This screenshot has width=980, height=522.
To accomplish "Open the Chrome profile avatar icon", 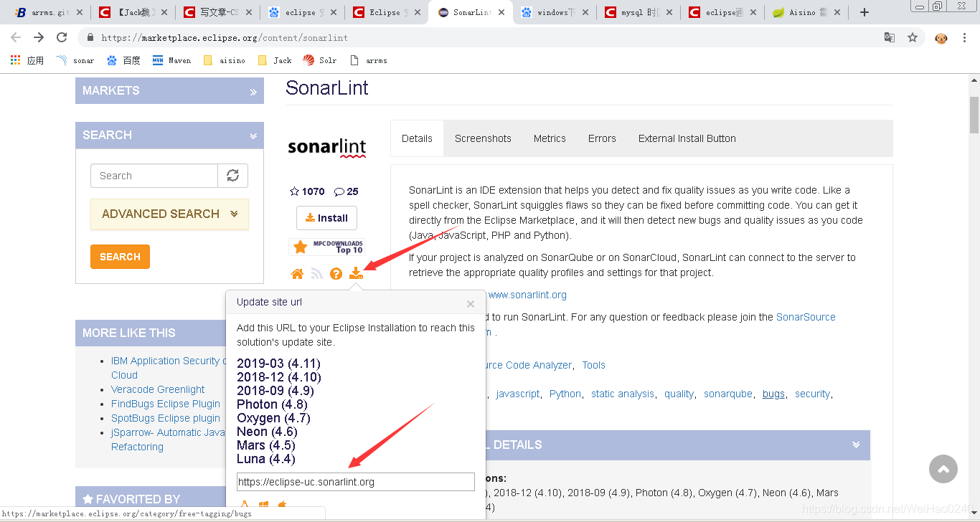I will (941, 38).
